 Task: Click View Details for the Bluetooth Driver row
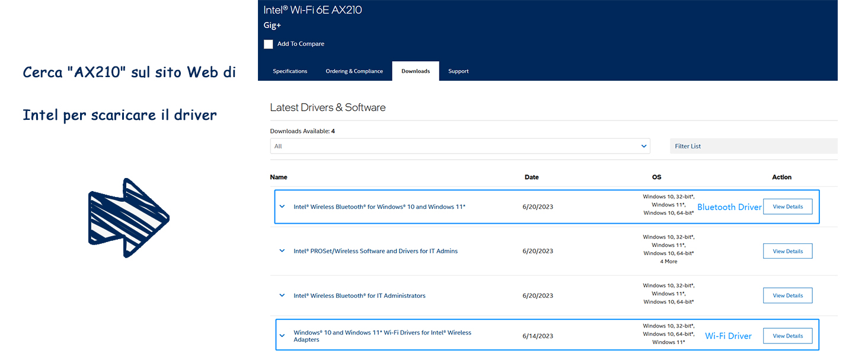pyautogui.click(x=787, y=206)
